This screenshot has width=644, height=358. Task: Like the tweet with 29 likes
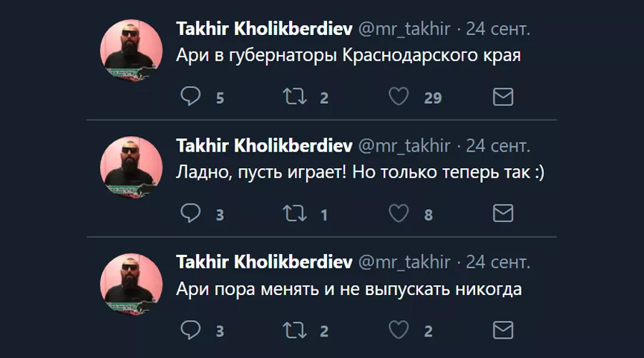[x=399, y=97]
